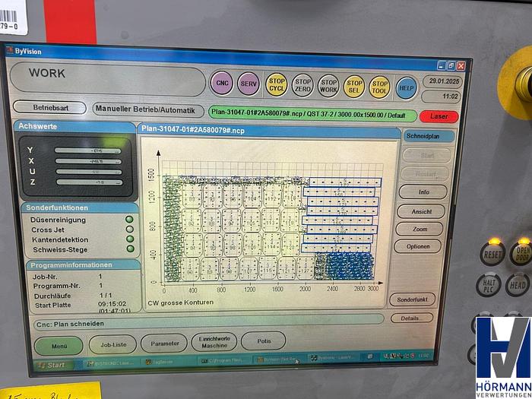Click the greyed-out Restart button

[425, 174]
